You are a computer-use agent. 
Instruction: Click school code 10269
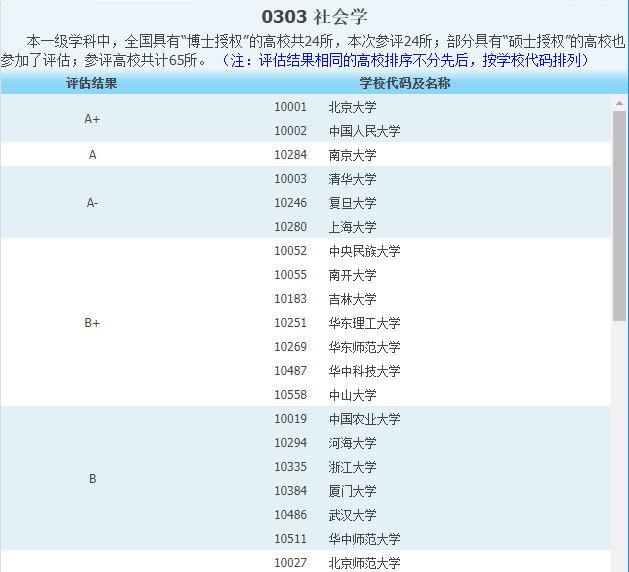pos(290,347)
